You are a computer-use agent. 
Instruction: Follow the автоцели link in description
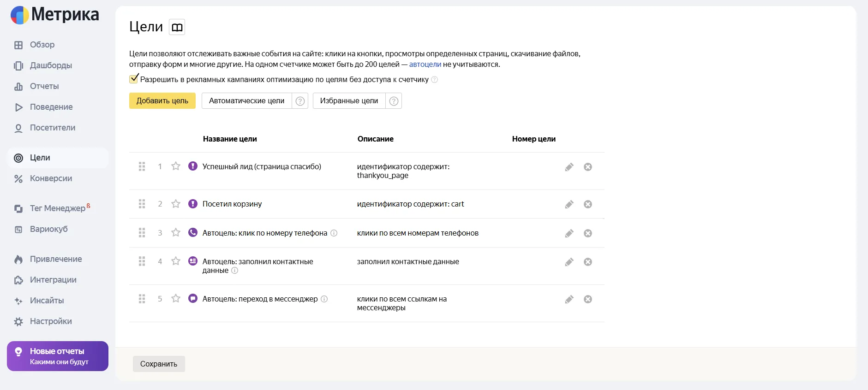point(425,65)
